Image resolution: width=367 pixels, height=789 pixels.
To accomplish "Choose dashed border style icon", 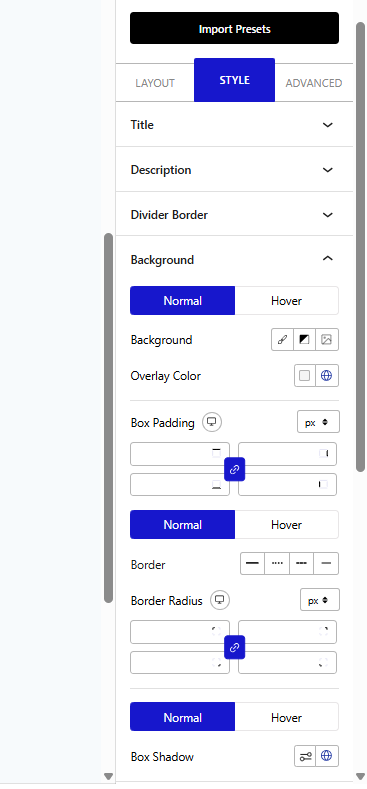I will pyautogui.click(x=301, y=563).
